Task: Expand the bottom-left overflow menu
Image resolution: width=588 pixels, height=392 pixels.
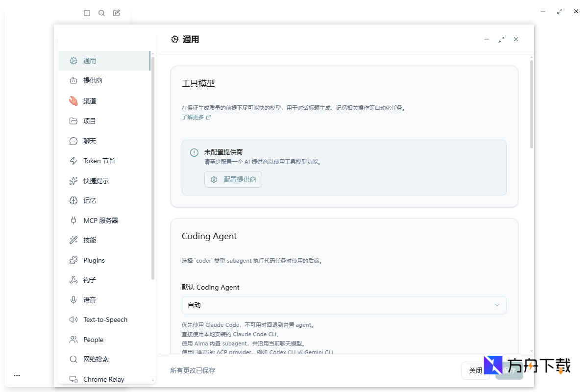Action: click(x=17, y=375)
